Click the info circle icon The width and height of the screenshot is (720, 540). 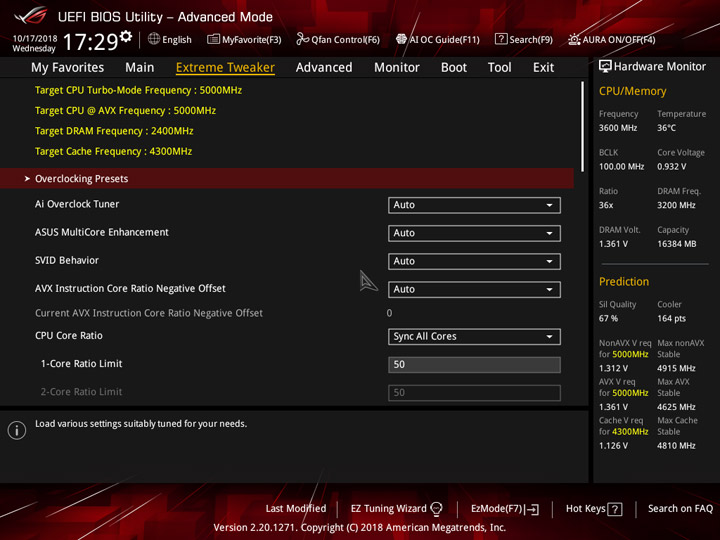pyautogui.click(x=17, y=430)
